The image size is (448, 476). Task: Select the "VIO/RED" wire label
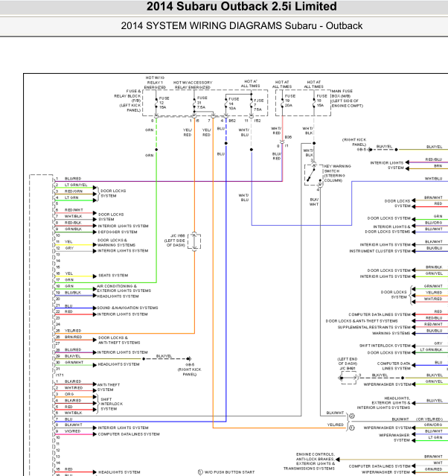click(x=72, y=431)
